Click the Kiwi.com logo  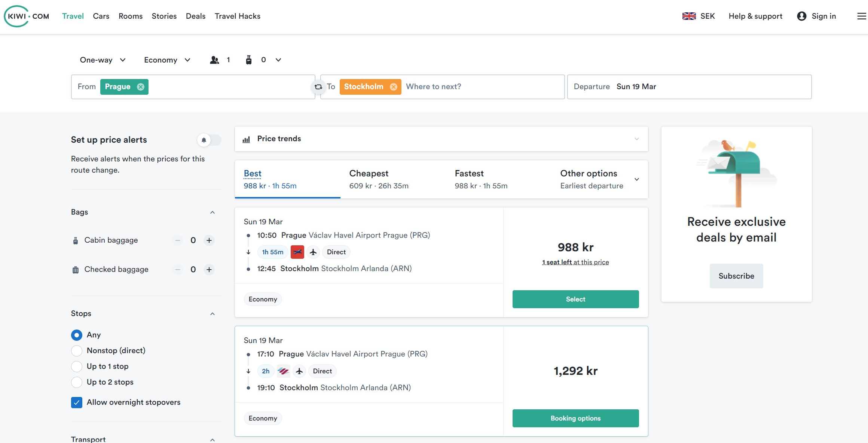(x=27, y=16)
